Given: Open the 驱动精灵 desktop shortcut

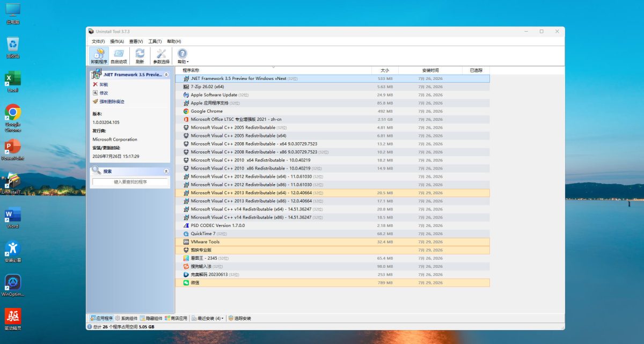Looking at the screenshot, I should (13, 320).
